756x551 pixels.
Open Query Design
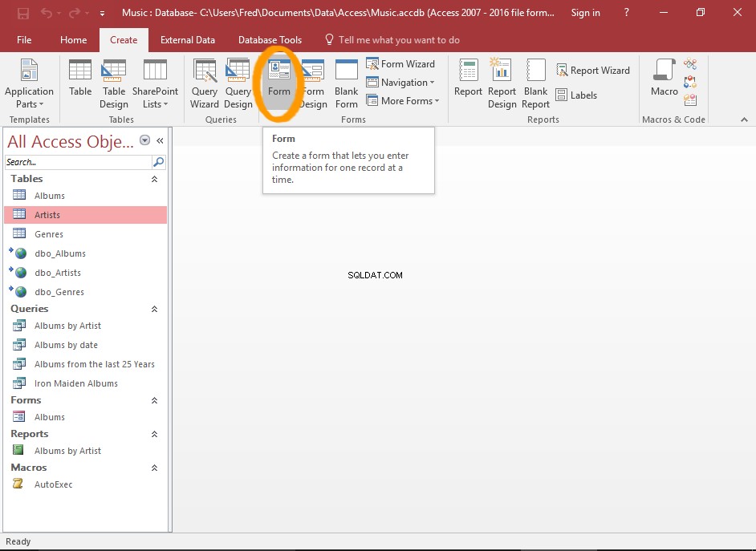(238, 83)
